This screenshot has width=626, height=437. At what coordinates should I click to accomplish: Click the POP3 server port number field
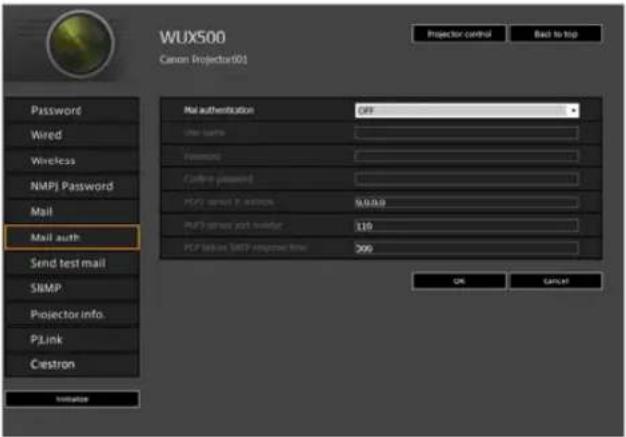click(x=466, y=226)
